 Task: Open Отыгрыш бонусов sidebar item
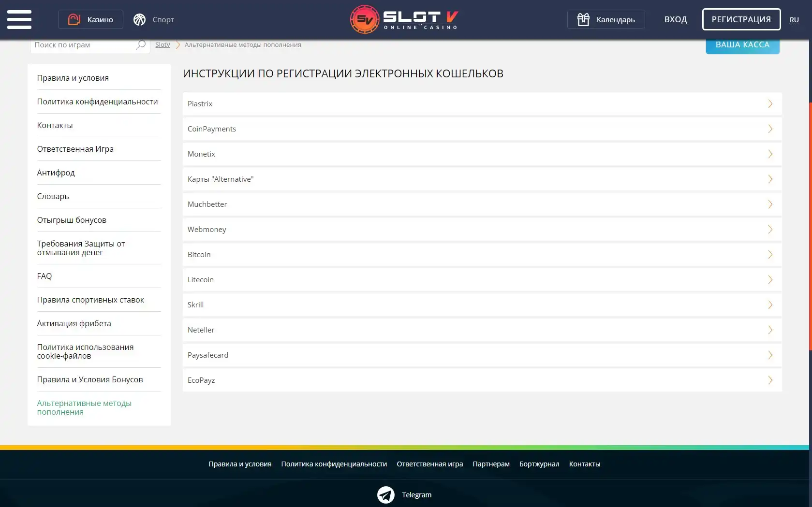coord(72,220)
